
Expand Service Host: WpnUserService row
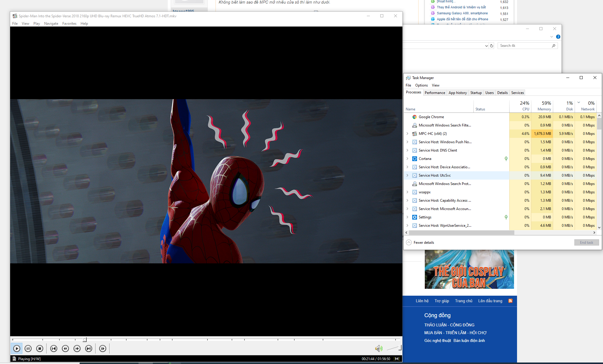[x=407, y=226]
